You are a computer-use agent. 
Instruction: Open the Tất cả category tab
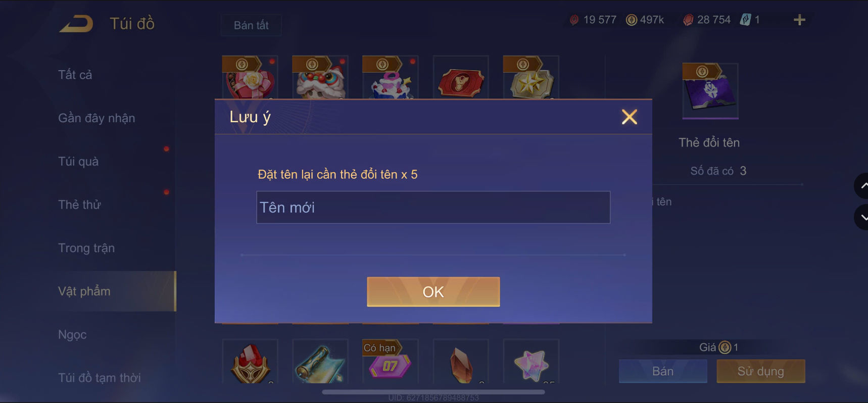tap(75, 75)
